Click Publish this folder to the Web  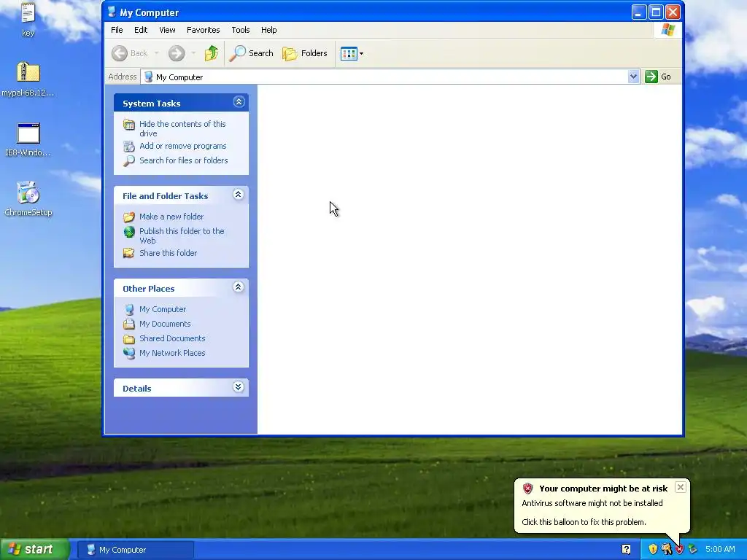(182, 236)
